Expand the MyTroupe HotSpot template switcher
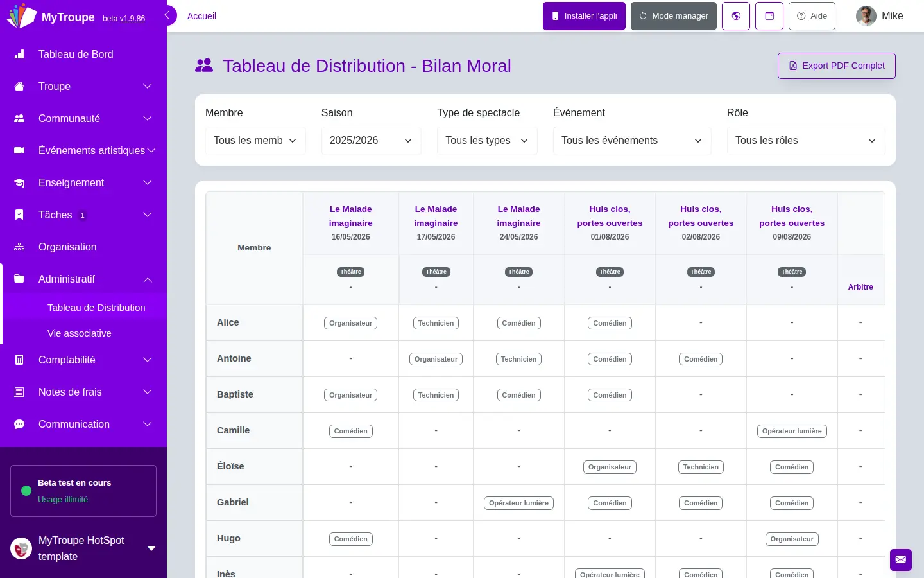The width and height of the screenshot is (924, 578). (x=151, y=548)
